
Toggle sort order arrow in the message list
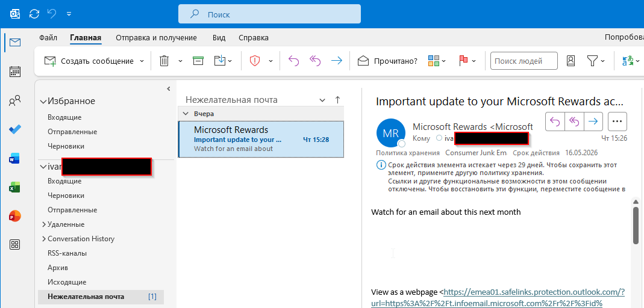click(x=337, y=100)
